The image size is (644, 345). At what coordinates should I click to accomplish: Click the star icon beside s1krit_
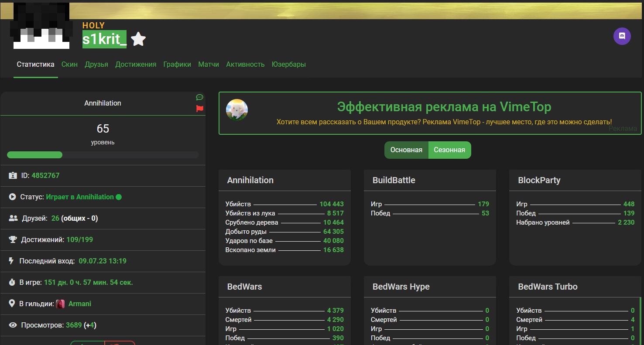(138, 39)
